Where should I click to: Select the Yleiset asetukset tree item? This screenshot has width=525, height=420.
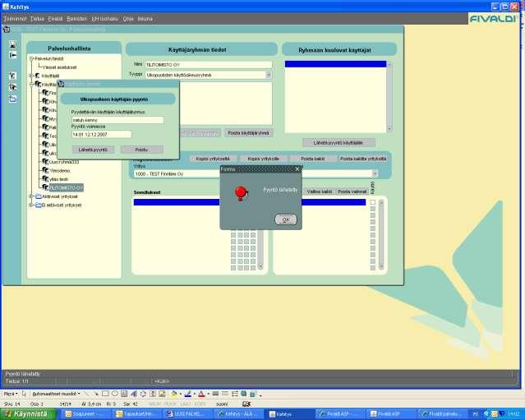60,67
